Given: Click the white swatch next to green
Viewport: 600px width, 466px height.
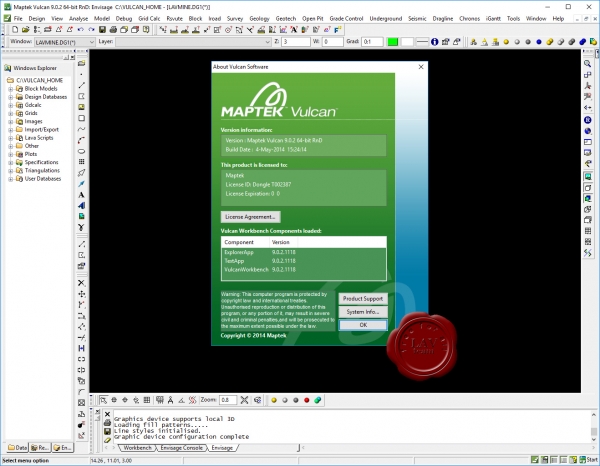Looking at the screenshot, I should pos(407,42).
